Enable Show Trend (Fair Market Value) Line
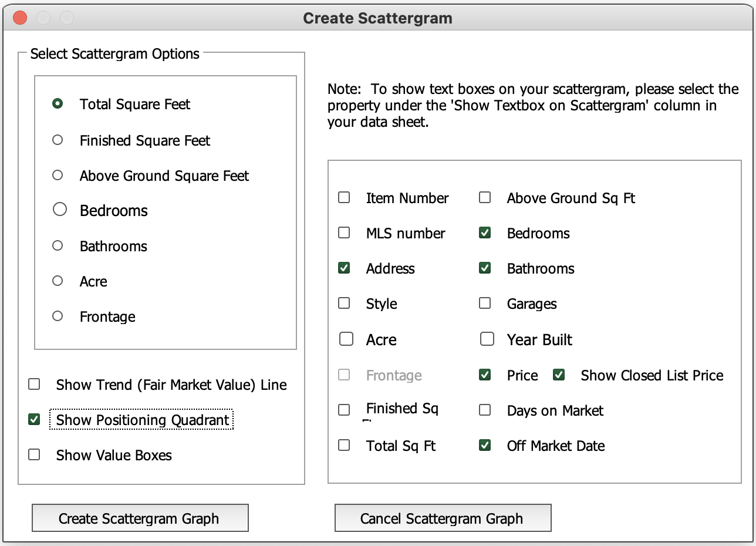Screen dimensions: 756x546 pos(35,385)
